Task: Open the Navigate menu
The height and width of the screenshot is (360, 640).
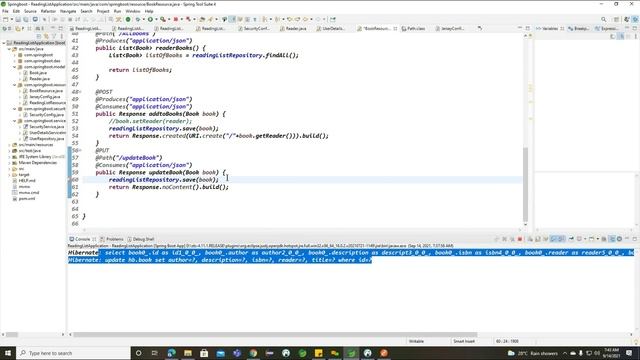Action: pyautogui.click(x=68, y=11)
